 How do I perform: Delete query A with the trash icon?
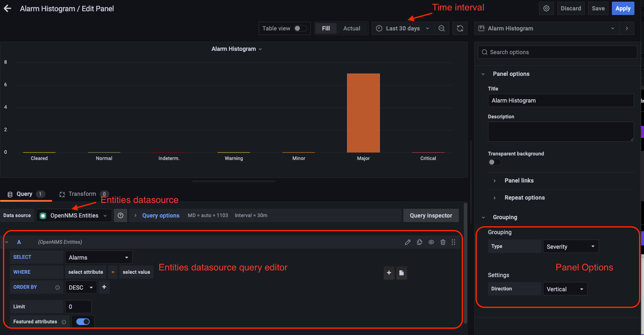pyautogui.click(x=443, y=242)
